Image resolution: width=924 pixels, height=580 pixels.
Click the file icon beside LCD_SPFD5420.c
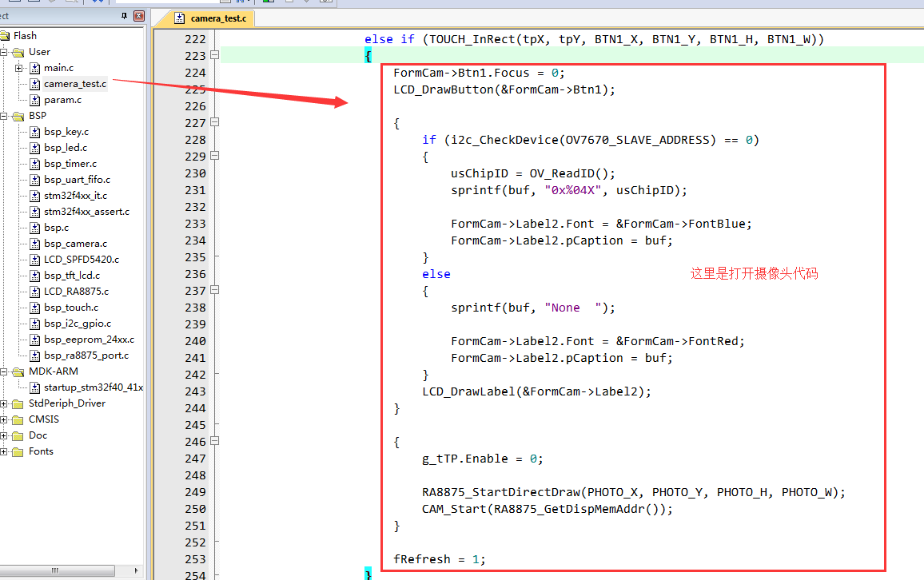(x=34, y=259)
